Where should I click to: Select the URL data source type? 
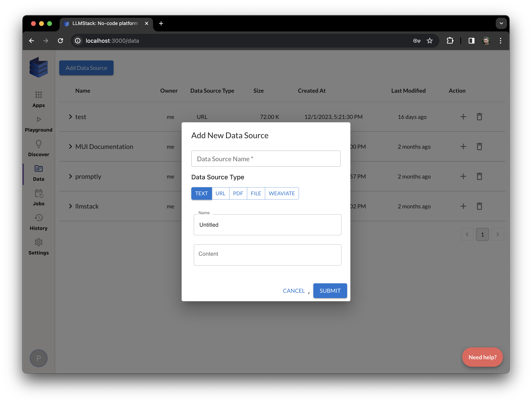click(220, 193)
